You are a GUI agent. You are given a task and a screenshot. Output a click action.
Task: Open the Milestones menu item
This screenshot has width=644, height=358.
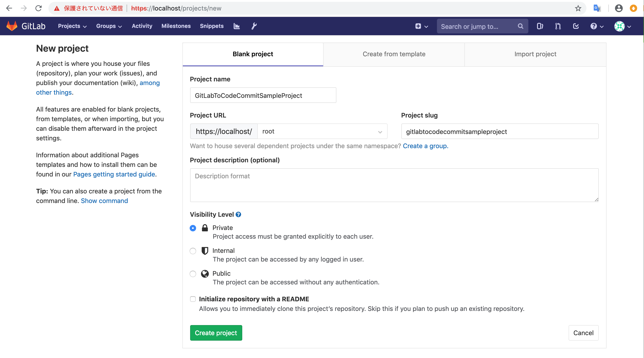(176, 26)
